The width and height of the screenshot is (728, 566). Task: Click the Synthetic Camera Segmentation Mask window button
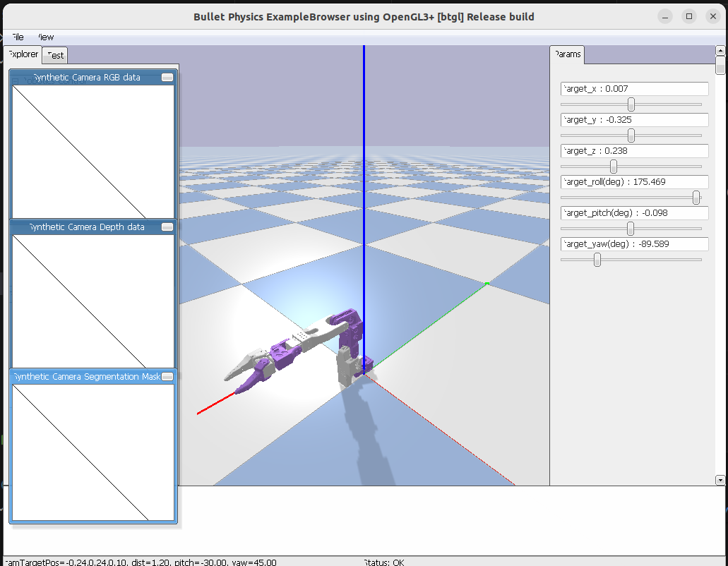click(167, 377)
